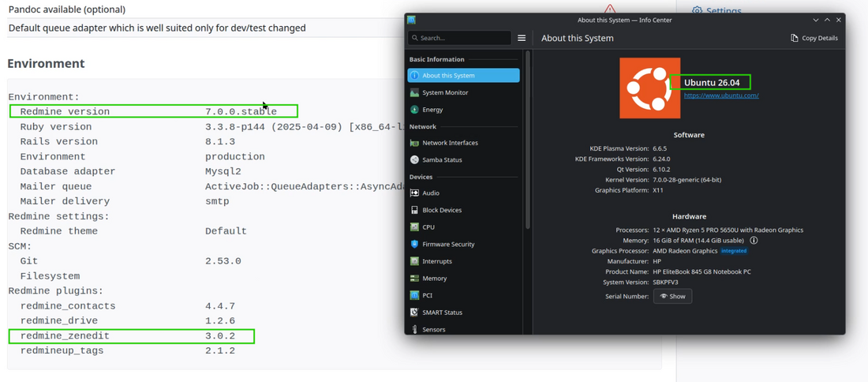
Task: Select Qt Version value 6.10.2
Action: [x=661, y=170]
